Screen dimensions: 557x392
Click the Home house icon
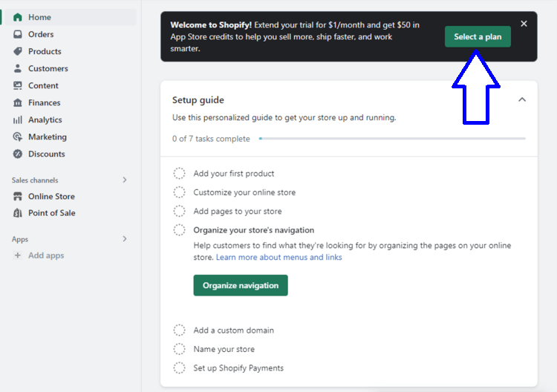pos(17,17)
